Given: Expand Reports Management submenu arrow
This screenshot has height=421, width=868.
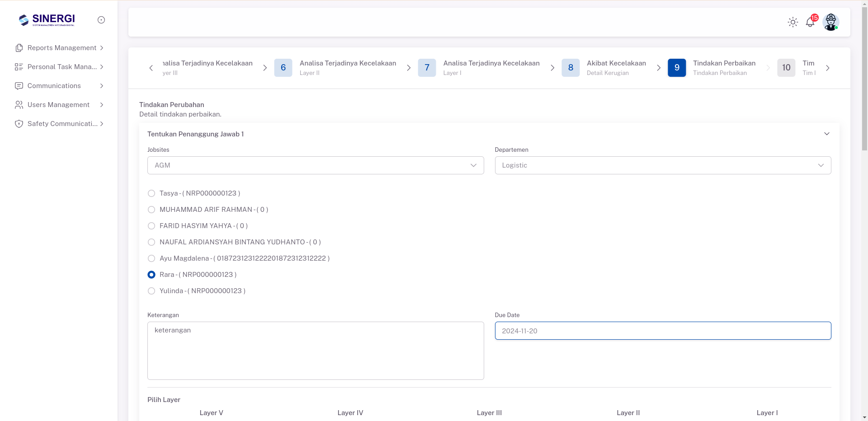Looking at the screenshot, I should (x=102, y=48).
